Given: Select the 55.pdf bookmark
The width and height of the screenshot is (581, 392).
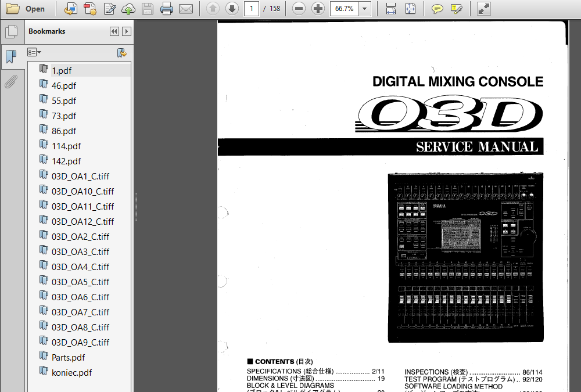Looking at the screenshot, I should point(64,101).
